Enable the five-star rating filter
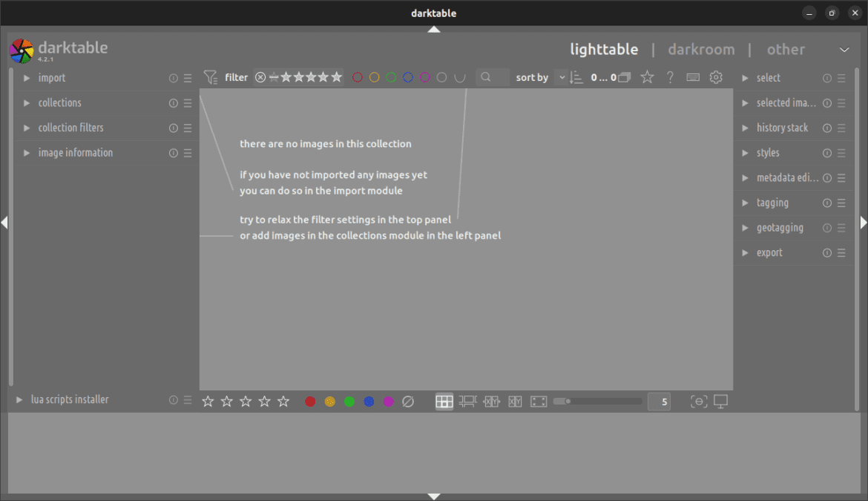868x501 pixels. pyautogui.click(x=338, y=76)
